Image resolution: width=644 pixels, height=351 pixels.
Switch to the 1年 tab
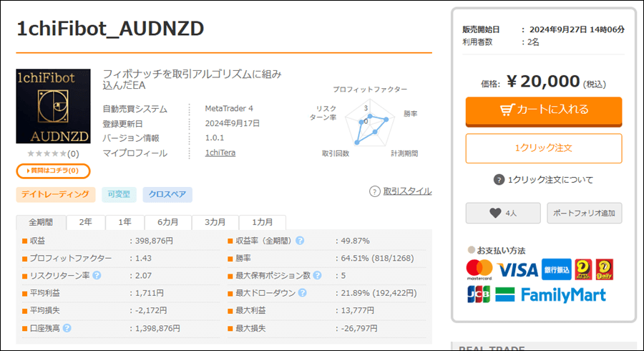click(x=125, y=222)
